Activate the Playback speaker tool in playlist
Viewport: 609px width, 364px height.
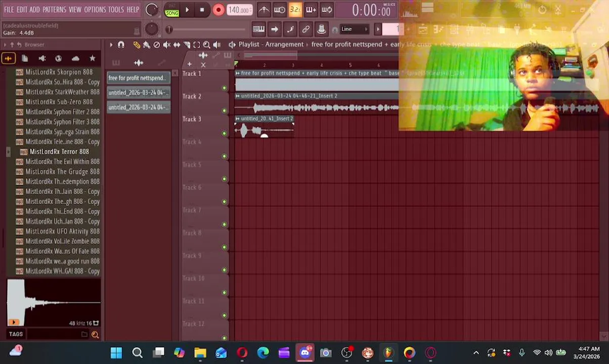click(x=216, y=45)
